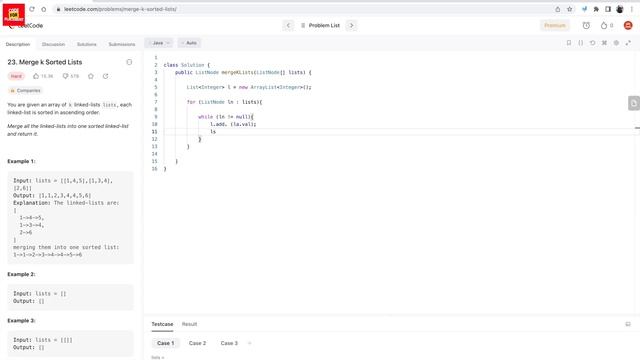640x360 pixels.
Task: Like the problem with thumbs-up
Action: (x=43, y=76)
